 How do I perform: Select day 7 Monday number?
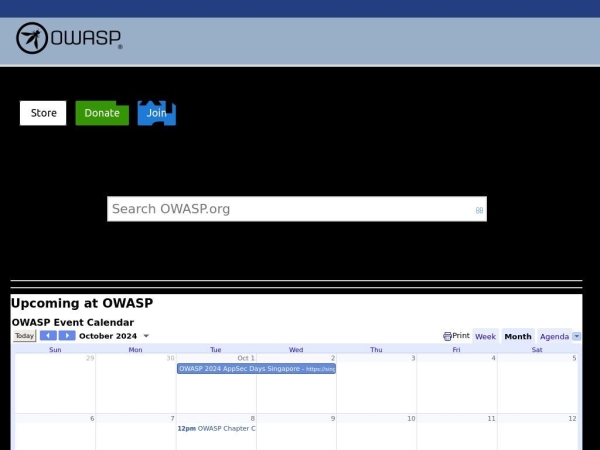173,419
